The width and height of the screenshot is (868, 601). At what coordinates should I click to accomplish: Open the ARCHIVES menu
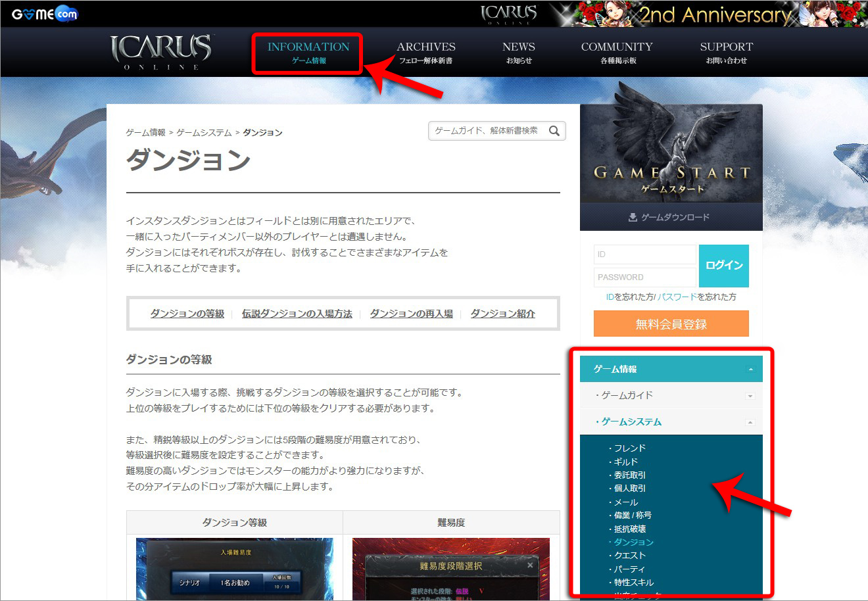click(x=426, y=53)
